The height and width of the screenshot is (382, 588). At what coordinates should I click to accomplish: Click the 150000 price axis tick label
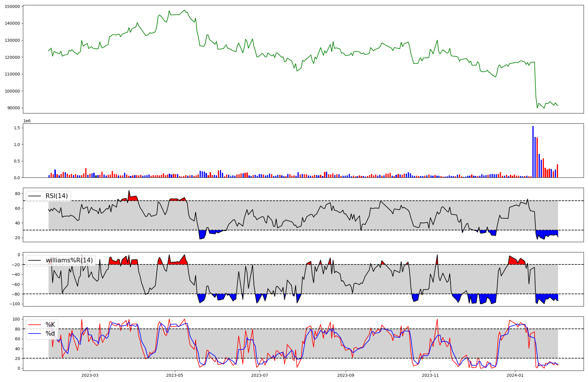tap(13, 6)
